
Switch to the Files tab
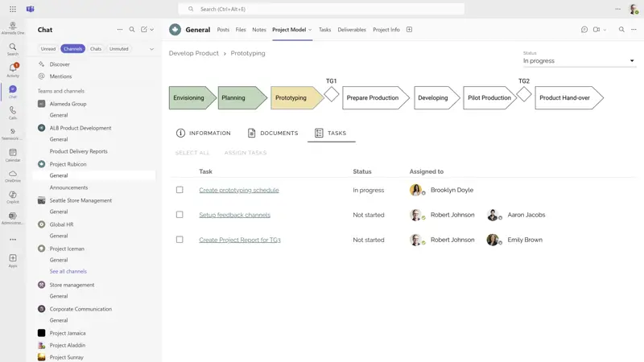pos(241,30)
